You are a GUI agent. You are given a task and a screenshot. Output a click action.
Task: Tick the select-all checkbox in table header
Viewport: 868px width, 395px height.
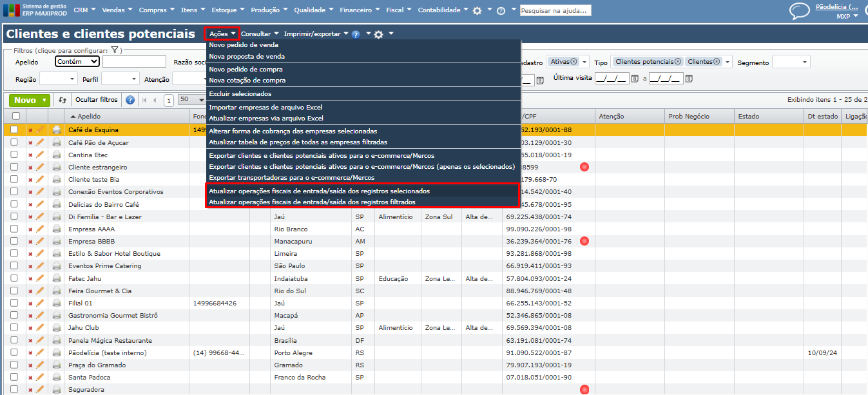click(x=15, y=116)
